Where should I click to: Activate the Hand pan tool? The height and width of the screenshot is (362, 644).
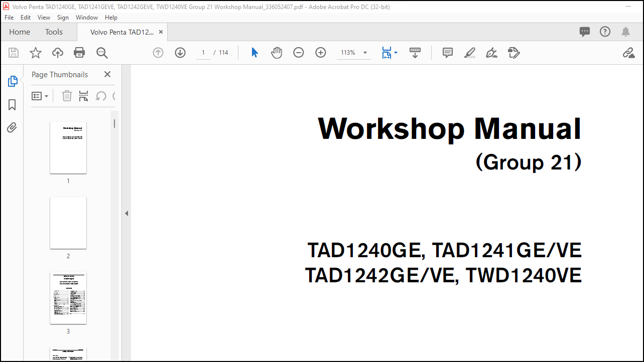pos(277,53)
